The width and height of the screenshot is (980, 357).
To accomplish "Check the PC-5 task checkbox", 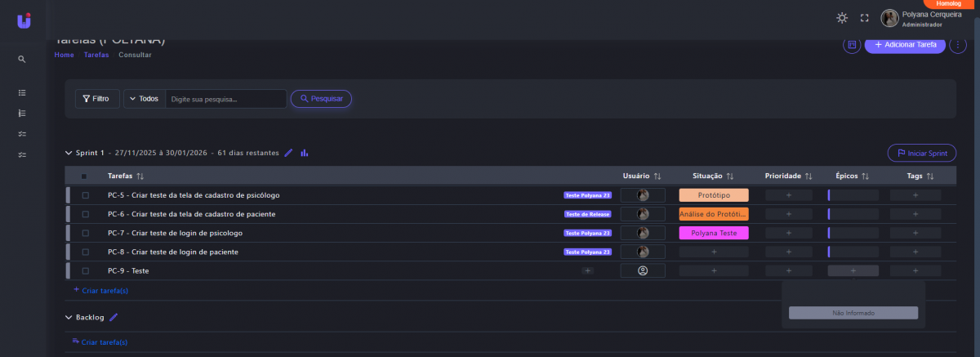I will click(x=86, y=195).
